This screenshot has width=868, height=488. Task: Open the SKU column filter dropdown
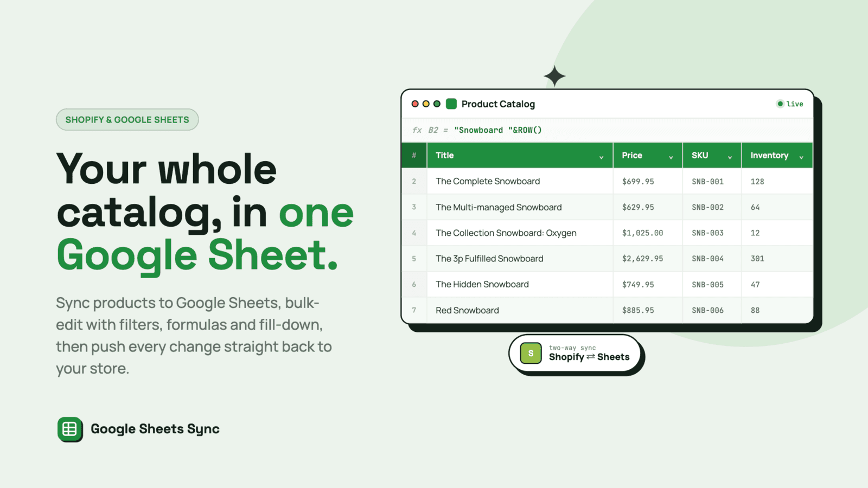(730, 157)
